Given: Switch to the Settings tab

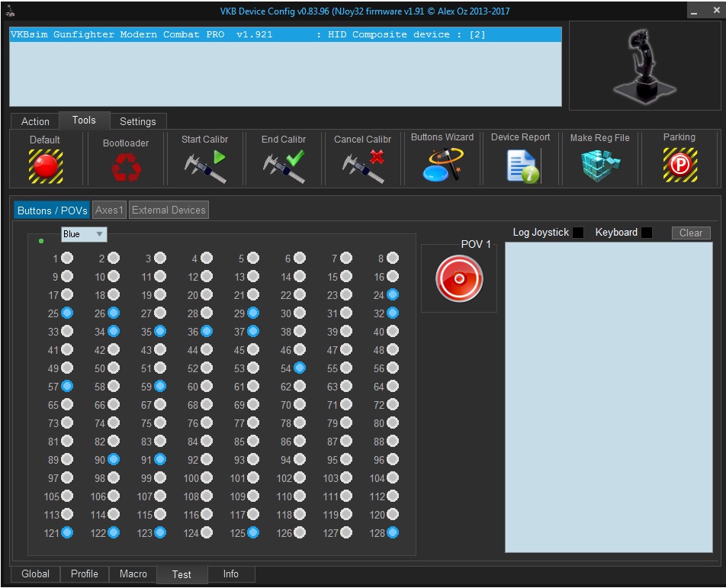Looking at the screenshot, I should [138, 121].
